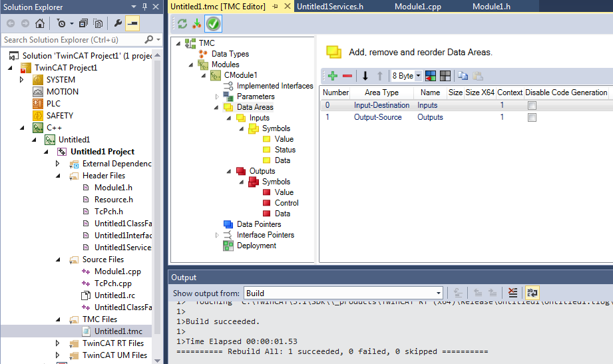The height and width of the screenshot is (364, 613).
Task: Select Resource.h in Header Files
Action: click(113, 200)
